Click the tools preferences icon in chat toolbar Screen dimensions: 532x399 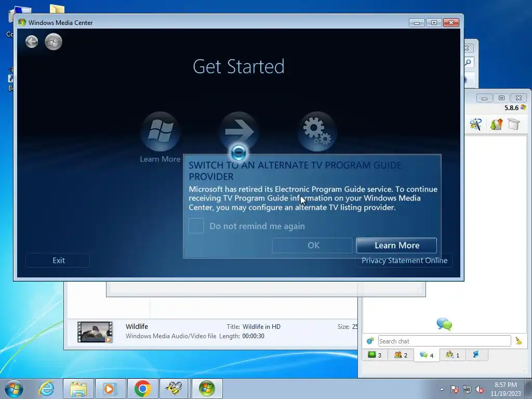pyautogui.click(x=476, y=125)
